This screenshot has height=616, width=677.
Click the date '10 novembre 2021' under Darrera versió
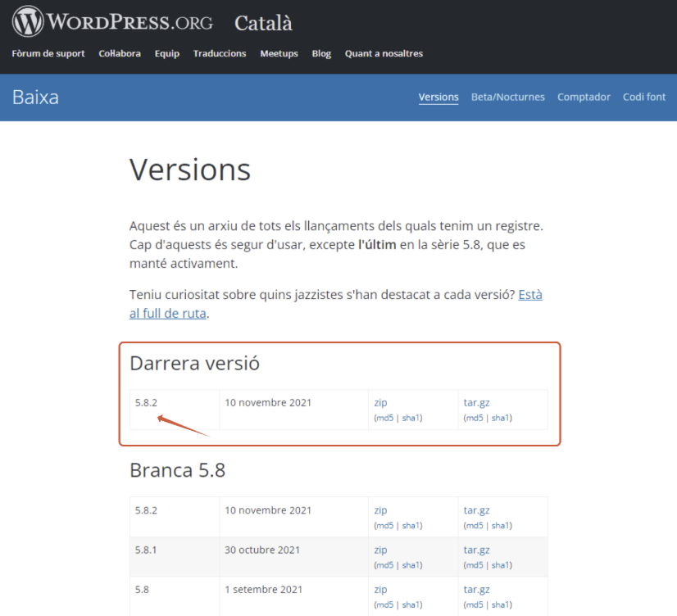pos(268,403)
